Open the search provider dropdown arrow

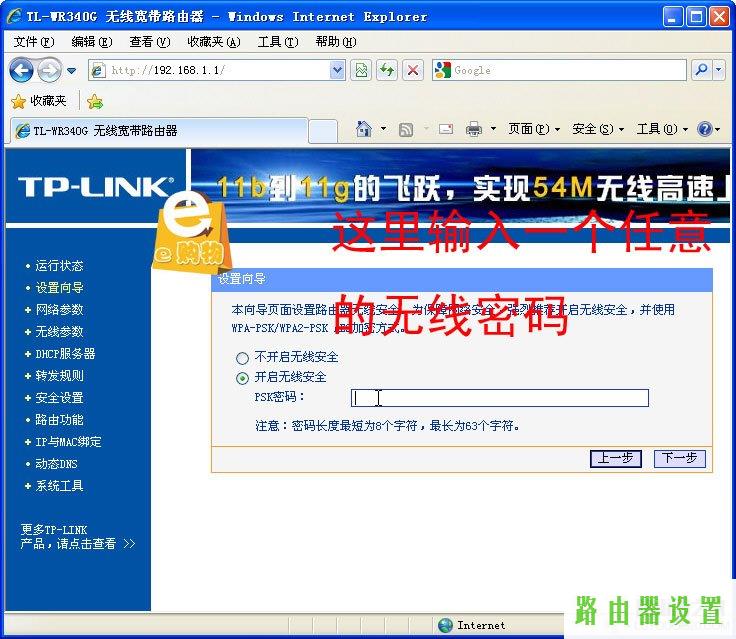[719, 70]
